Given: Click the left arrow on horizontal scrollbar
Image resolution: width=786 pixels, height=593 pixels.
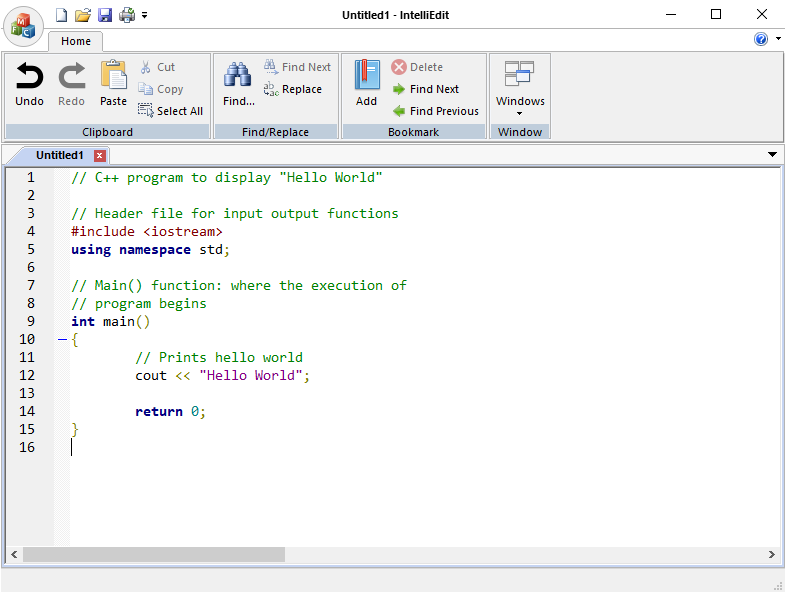Looking at the screenshot, I should tap(14, 554).
